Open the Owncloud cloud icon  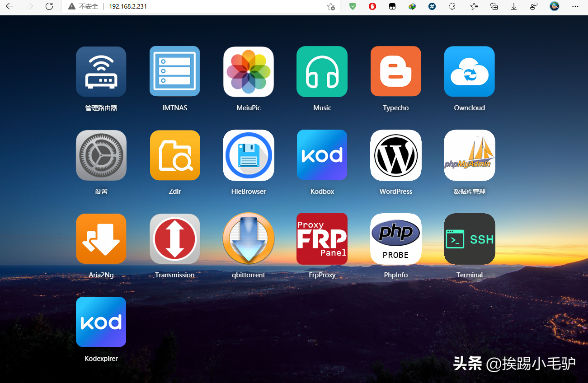(x=470, y=71)
